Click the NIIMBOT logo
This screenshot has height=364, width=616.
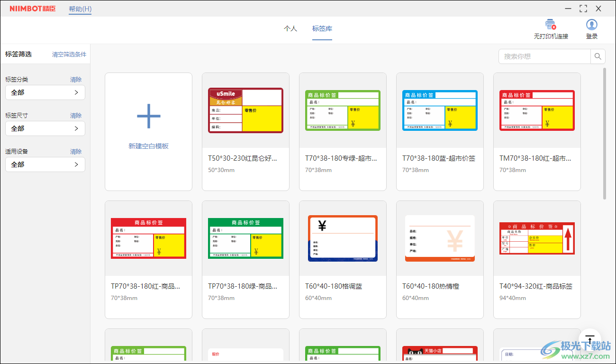coord(32,9)
